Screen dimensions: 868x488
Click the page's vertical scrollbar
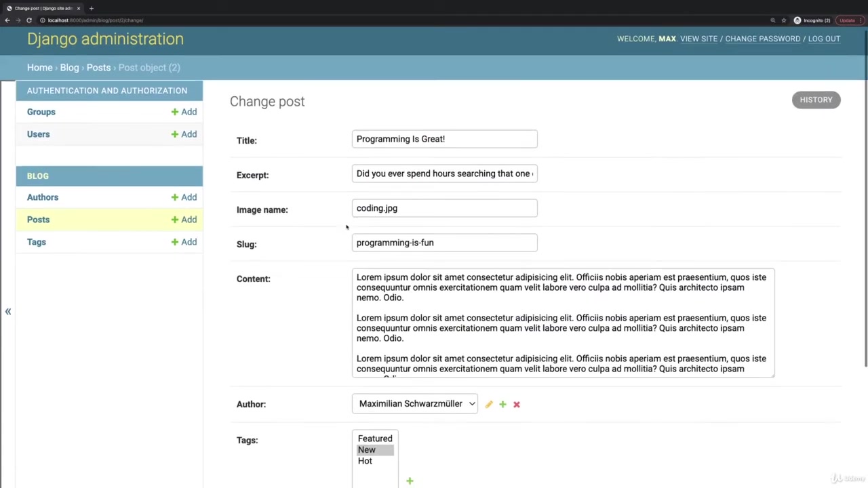(x=865, y=203)
